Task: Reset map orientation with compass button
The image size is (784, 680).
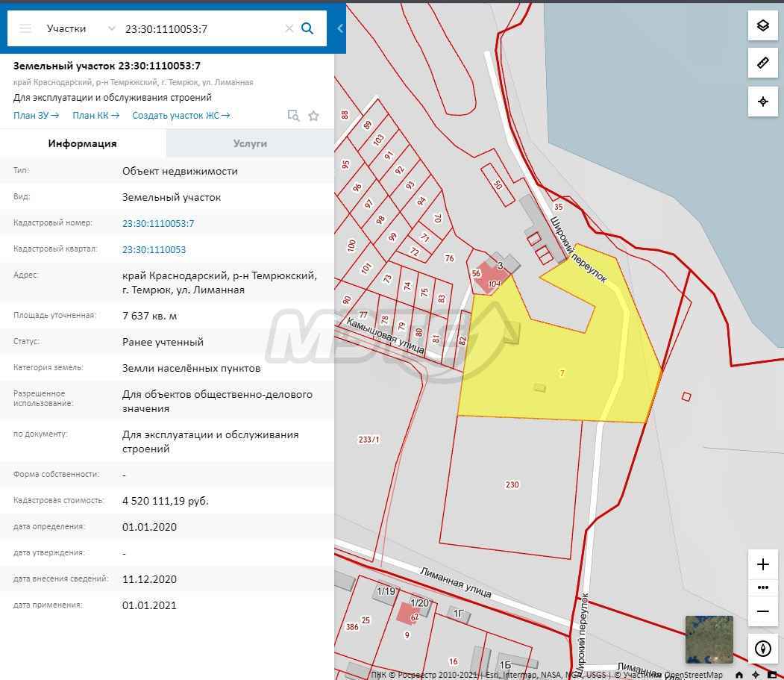Action: point(762,648)
